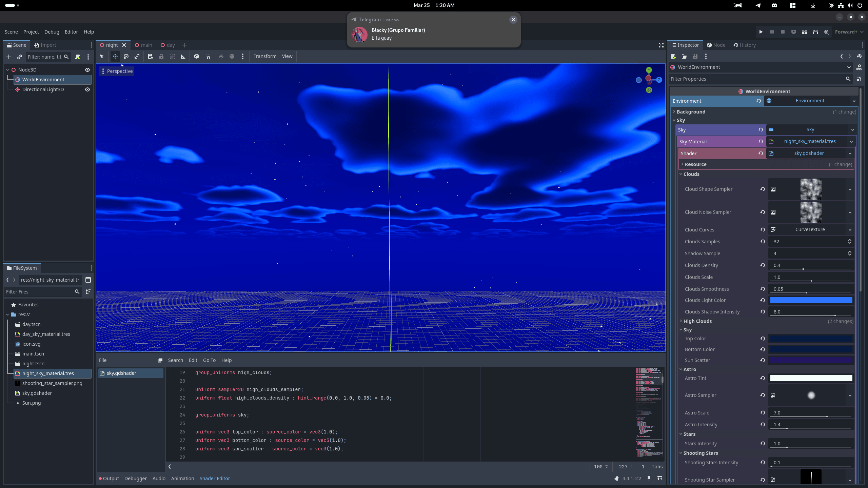Toggle visibility of DirectionalLight3D
The width and height of the screenshot is (868, 488).
tap(87, 89)
